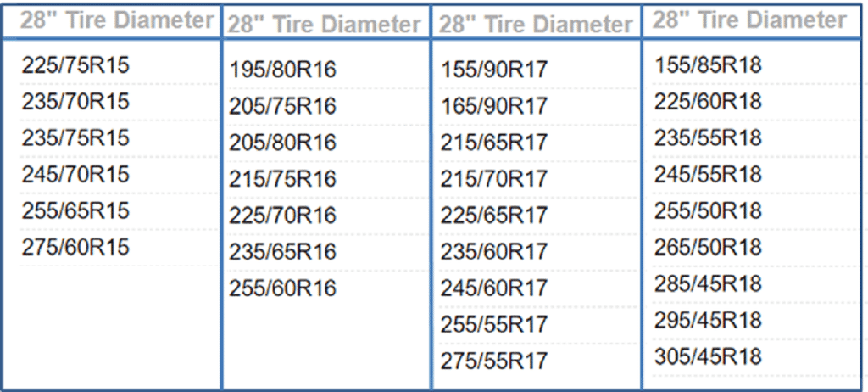Click the 235/65R16 tire size

tap(283, 252)
